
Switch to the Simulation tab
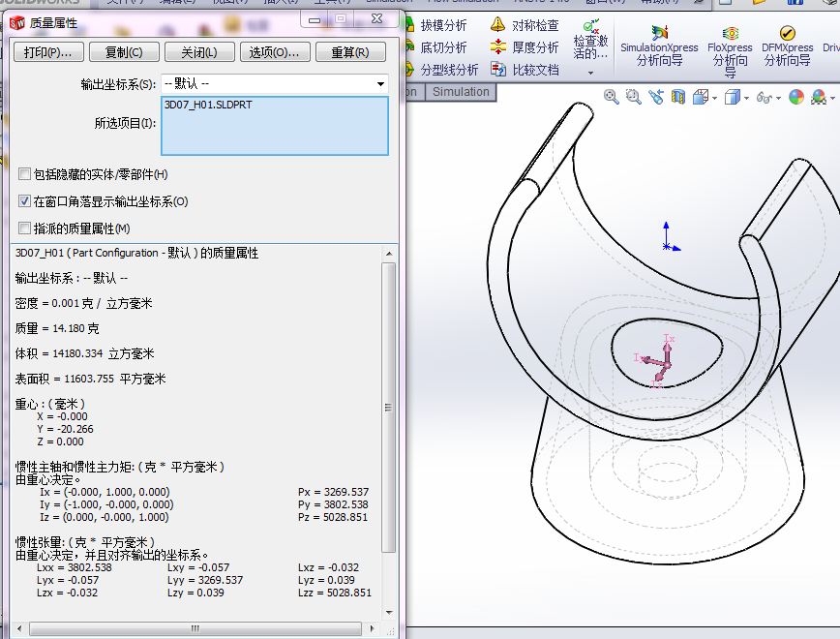(461, 92)
